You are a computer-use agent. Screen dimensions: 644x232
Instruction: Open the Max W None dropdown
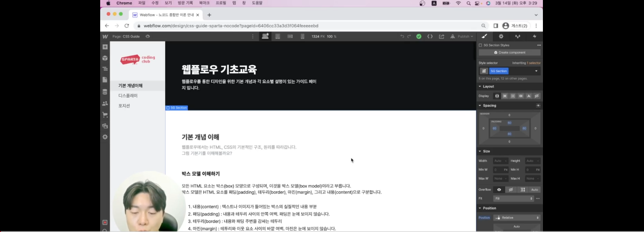(x=501, y=178)
